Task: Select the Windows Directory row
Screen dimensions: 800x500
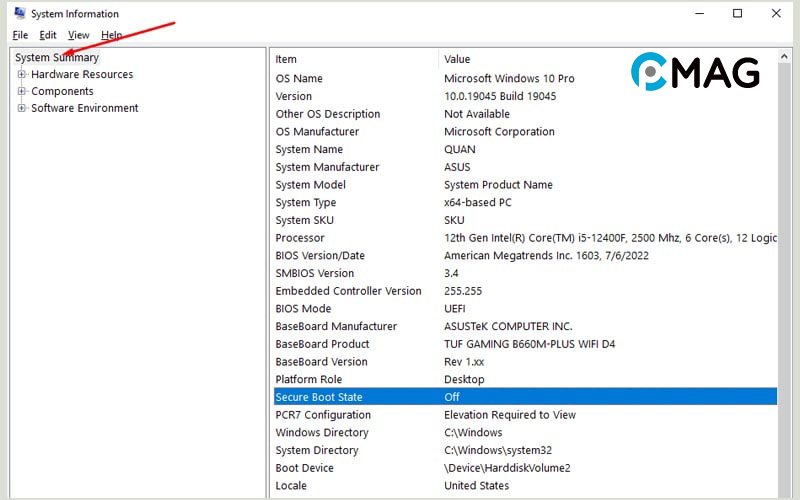Action: tap(526, 432)
